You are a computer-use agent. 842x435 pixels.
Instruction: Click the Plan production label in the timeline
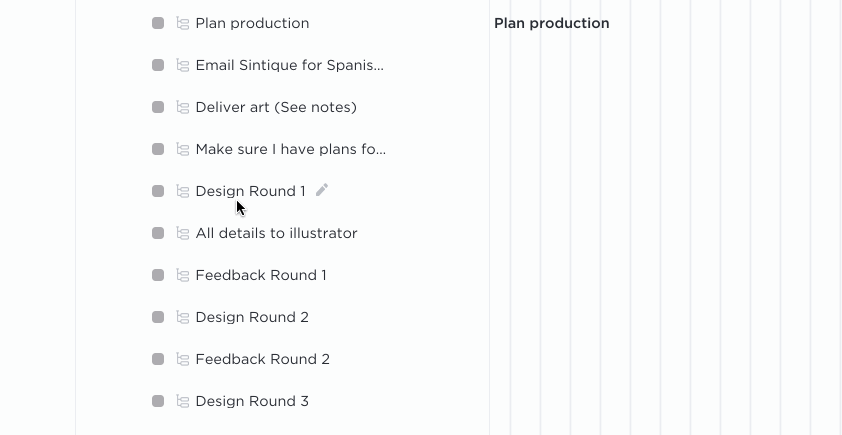[x=551, y=24]
